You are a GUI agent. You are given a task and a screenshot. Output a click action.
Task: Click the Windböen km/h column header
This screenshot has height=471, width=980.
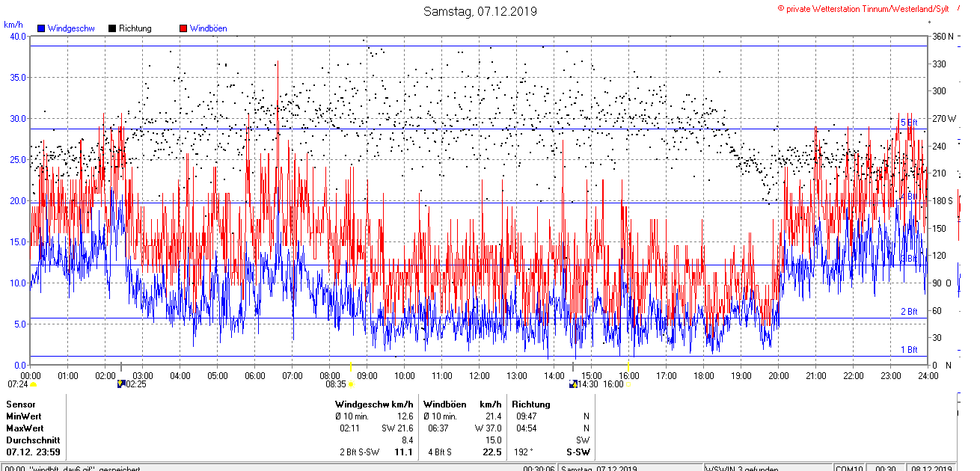click(x=463, y=404)
